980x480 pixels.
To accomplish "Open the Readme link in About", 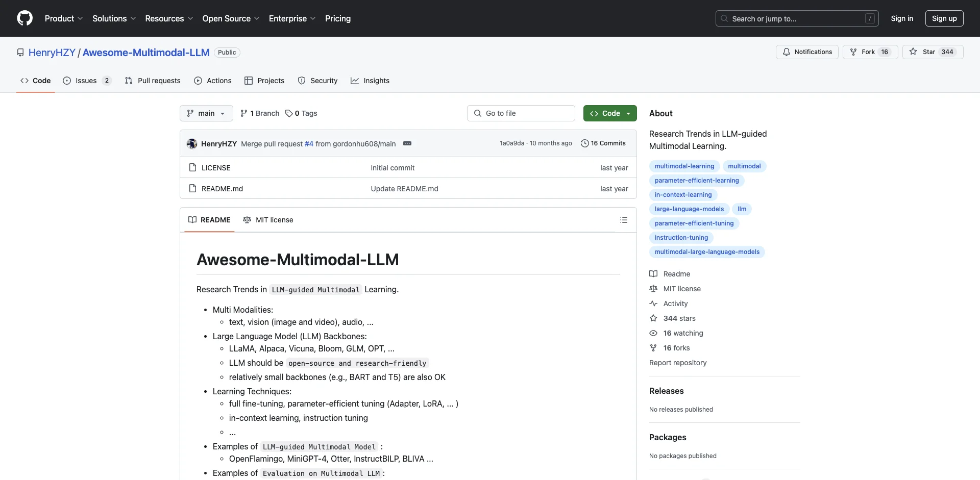I will pos(670,274).
